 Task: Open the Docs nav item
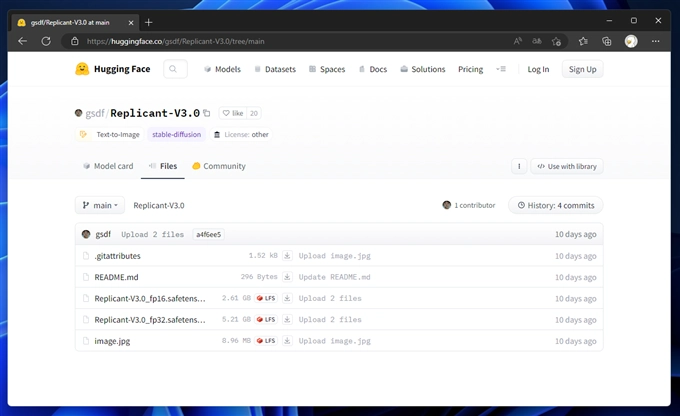tap(373, 69)
